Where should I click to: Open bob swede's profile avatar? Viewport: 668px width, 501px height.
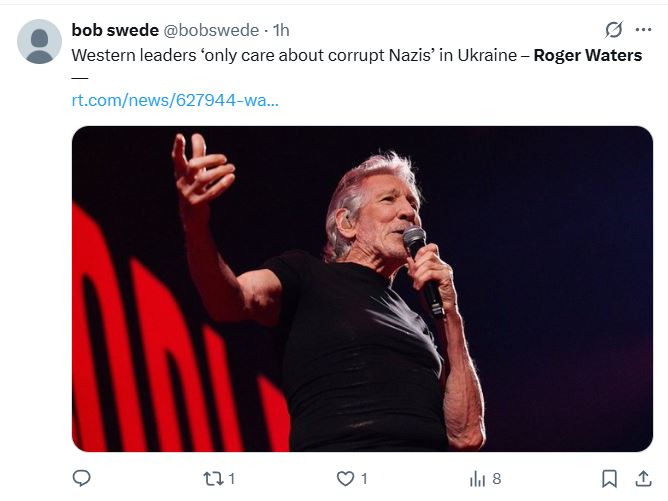[40, 41]
